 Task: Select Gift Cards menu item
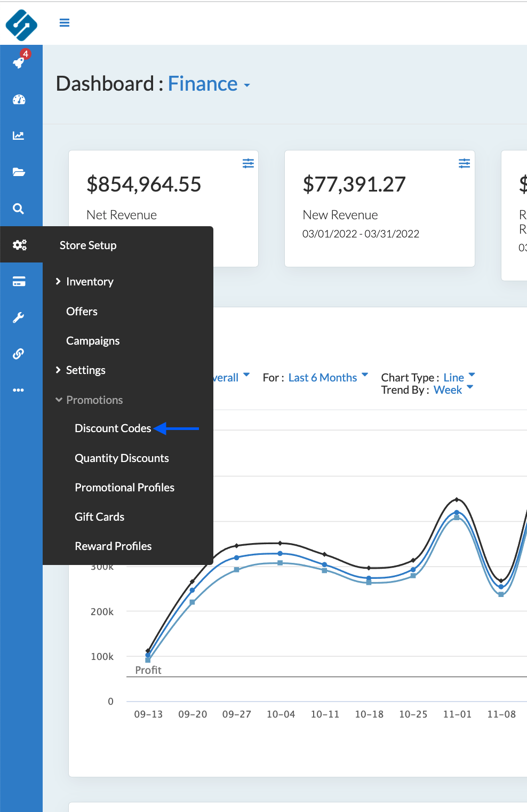click(99, 517)
